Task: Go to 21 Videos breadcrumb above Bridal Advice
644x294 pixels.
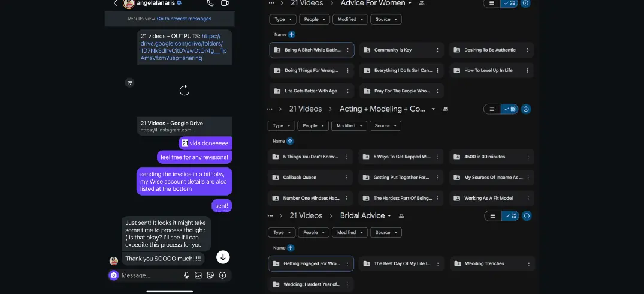Action: point(306,215)
